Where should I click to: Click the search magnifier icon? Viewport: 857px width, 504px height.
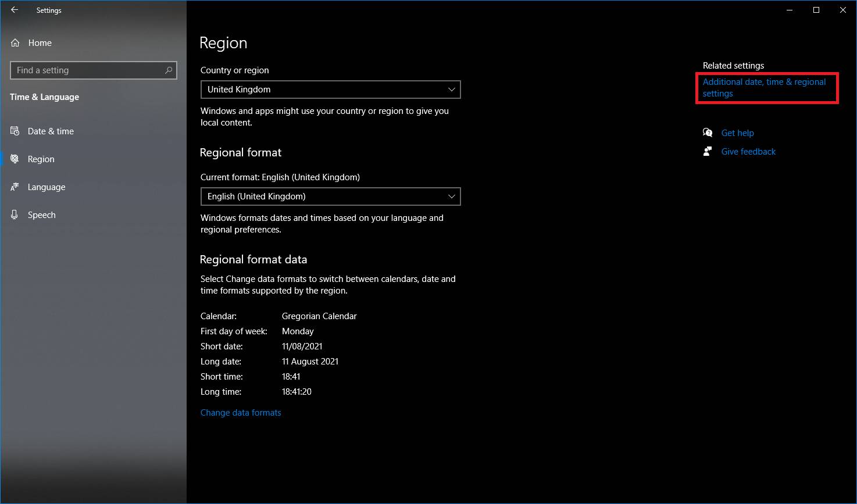point(169,70)
